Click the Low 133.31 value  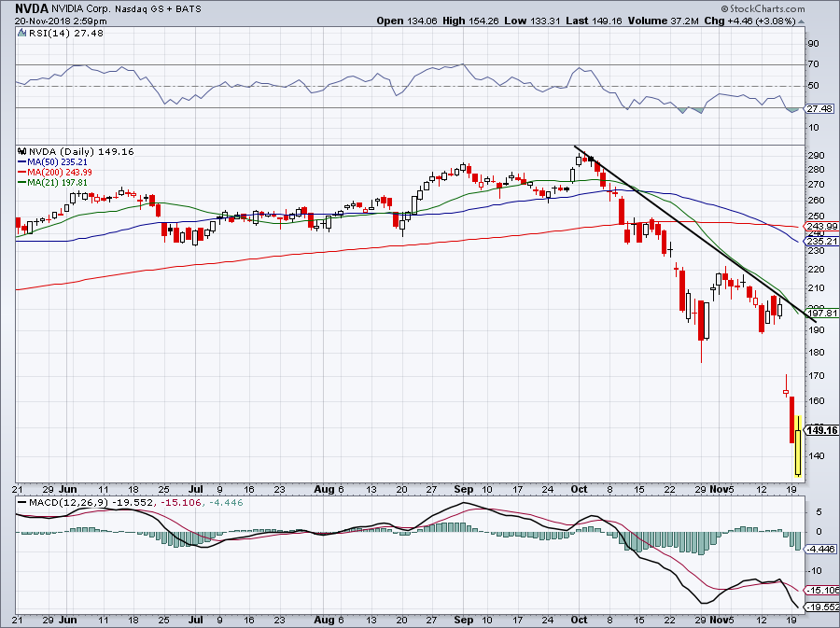533,21
